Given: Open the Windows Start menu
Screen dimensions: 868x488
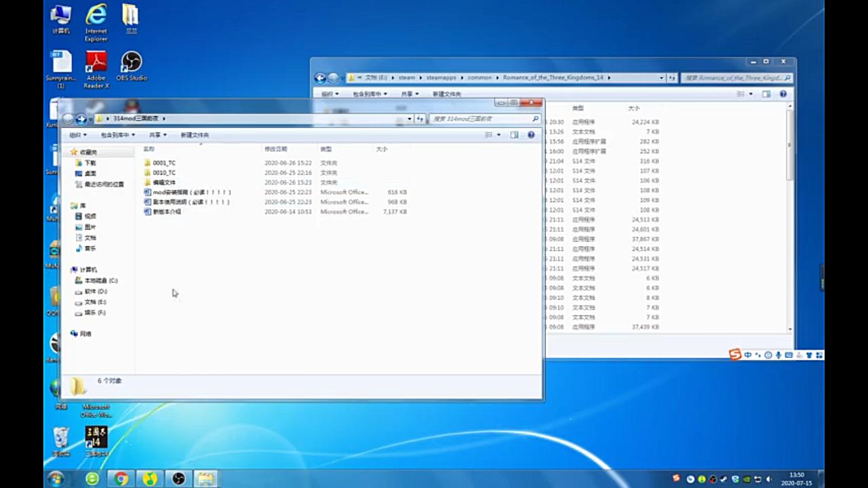Looking at the screenshot, I should tap(56, 479).
